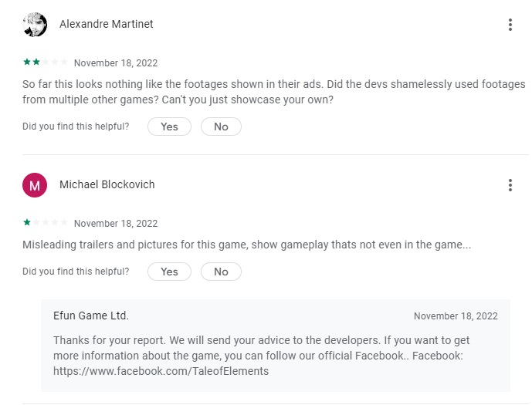532x405 pixels.
Task: Click Yes under Michael Blockovich's review
Action: point(169,272)
